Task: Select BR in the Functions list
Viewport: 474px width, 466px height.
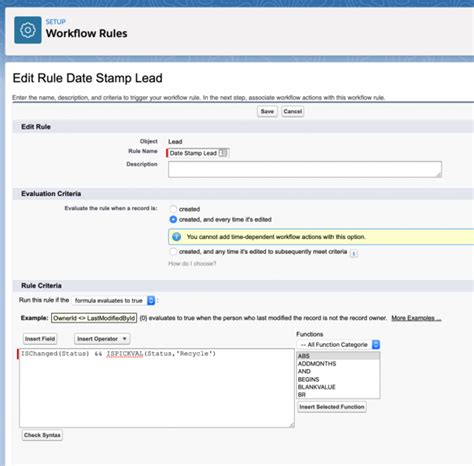Action: [338, 395]
